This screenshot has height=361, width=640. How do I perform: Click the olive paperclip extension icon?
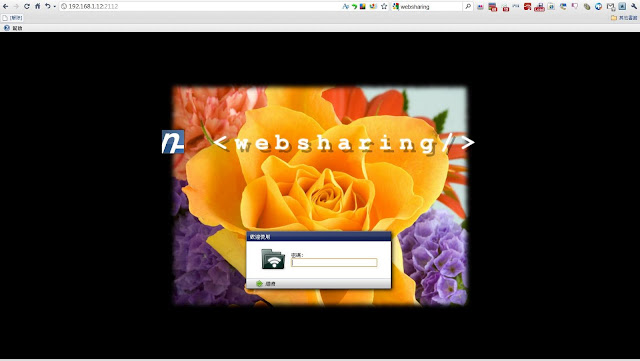(587, 7)
